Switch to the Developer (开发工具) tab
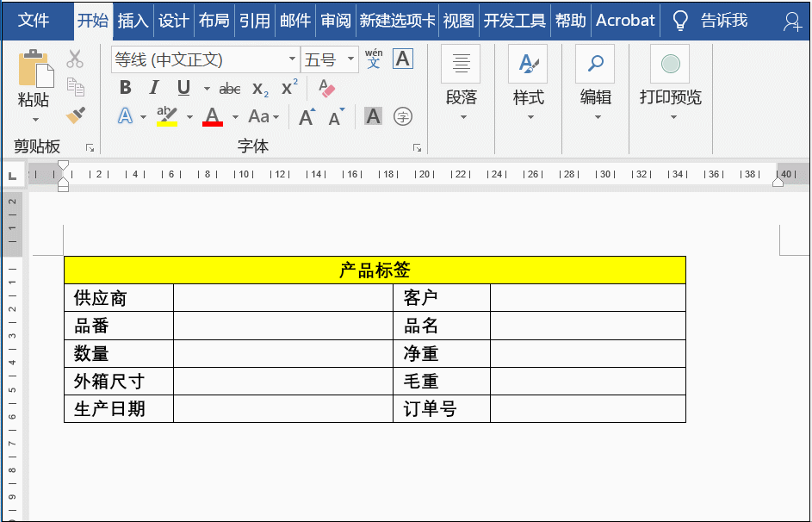The width and height of the screenshot is (812, 522). (x=514, y=21)
